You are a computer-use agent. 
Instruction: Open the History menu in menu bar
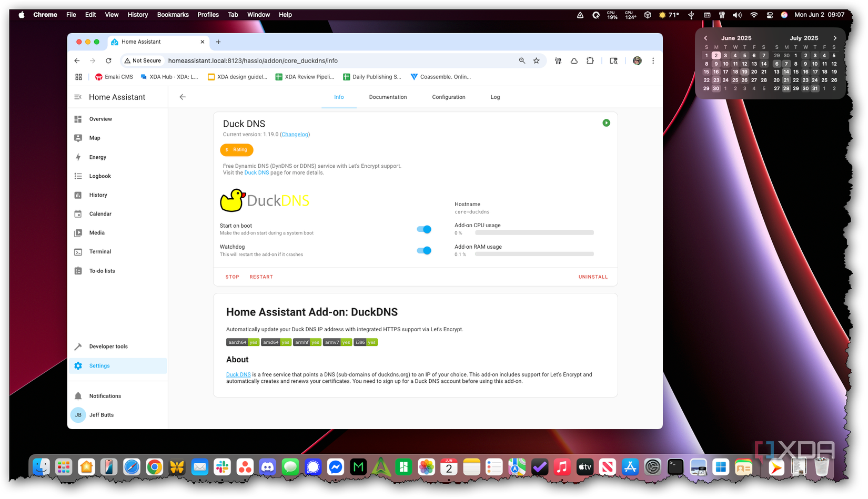click(x=138, y=15)
